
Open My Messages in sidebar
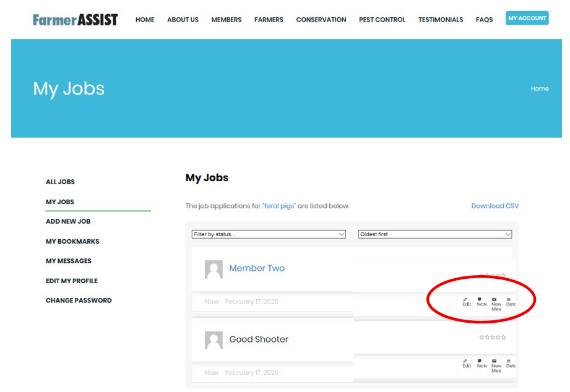(x=68, y=261)
